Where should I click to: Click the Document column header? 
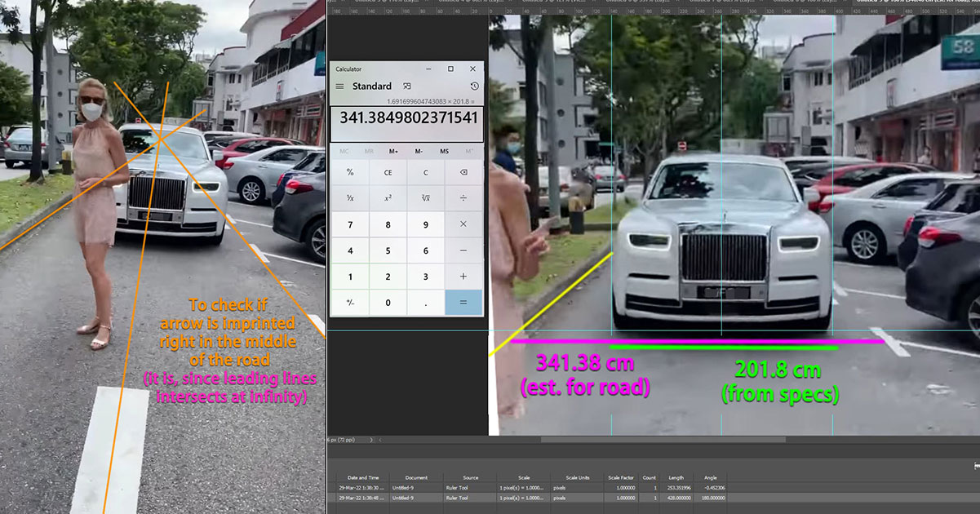(416, 477)
